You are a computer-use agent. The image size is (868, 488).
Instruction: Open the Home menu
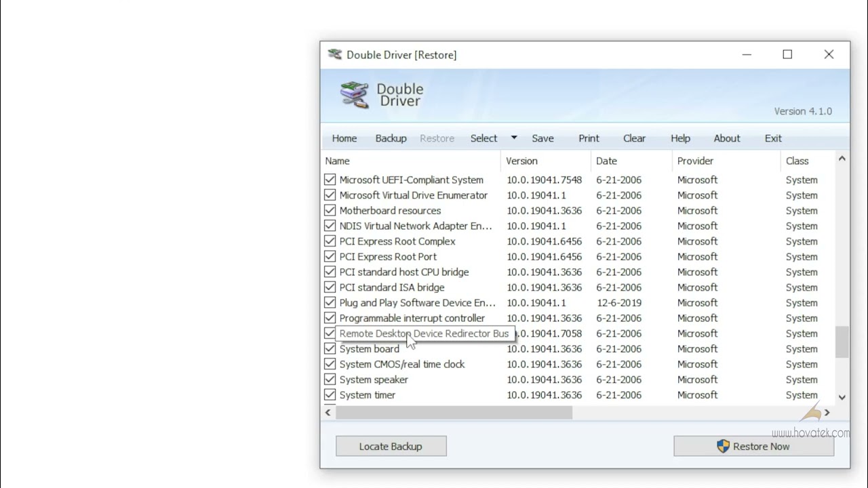point(344,138)
